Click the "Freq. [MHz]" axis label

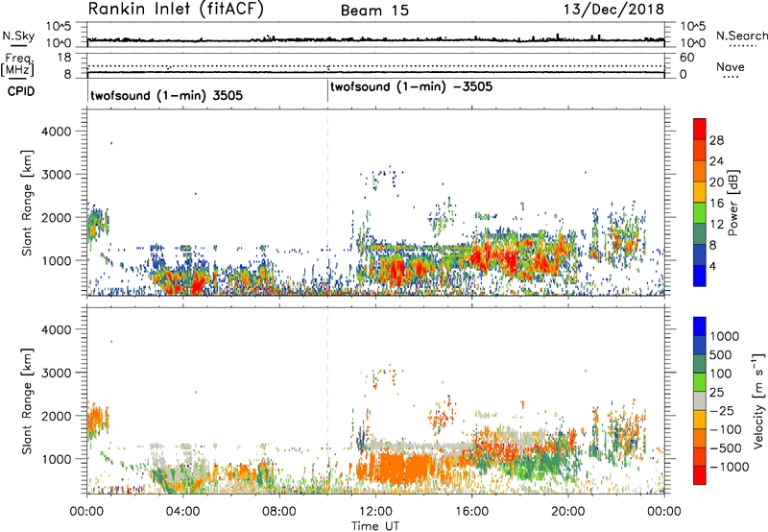pyautogui.click(x=18, y=65)
